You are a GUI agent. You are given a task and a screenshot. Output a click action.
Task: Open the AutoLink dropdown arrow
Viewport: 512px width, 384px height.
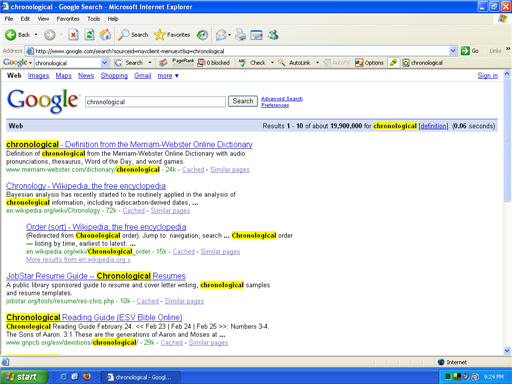click(x=317, y=63)
